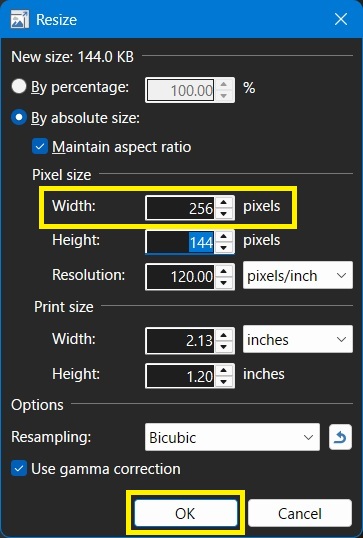Toggle Maintain aspect ratio checkbox
Screen dimensions: 363x538
tap(40, 147)
